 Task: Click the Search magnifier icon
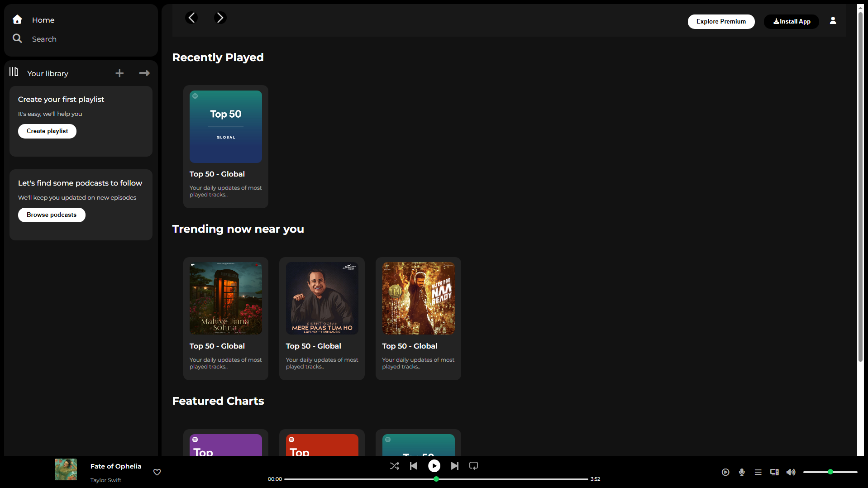(17, 38)
